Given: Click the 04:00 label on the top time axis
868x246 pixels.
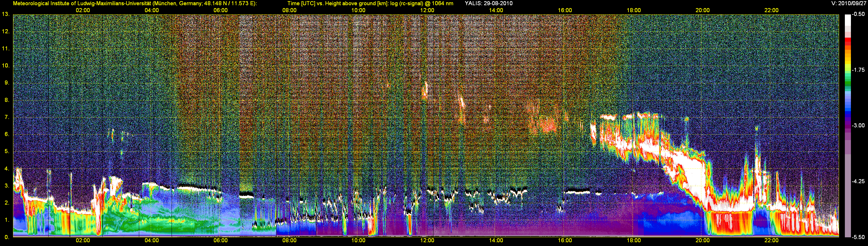Looking at the screenshot, I should pos(152,10).
